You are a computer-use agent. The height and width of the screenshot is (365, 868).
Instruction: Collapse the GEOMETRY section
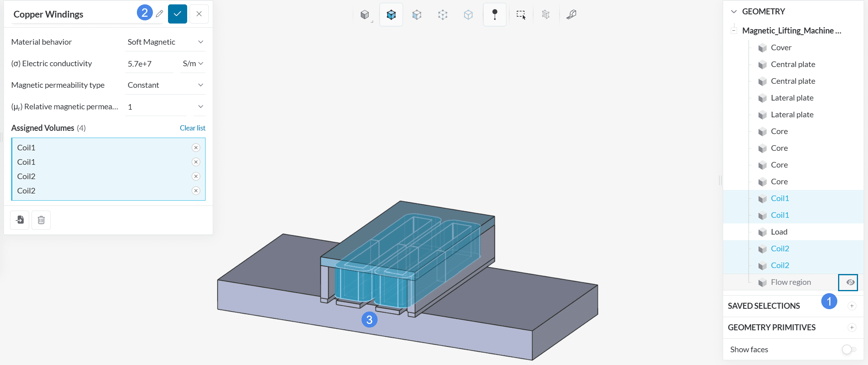(x=734, y=12)
